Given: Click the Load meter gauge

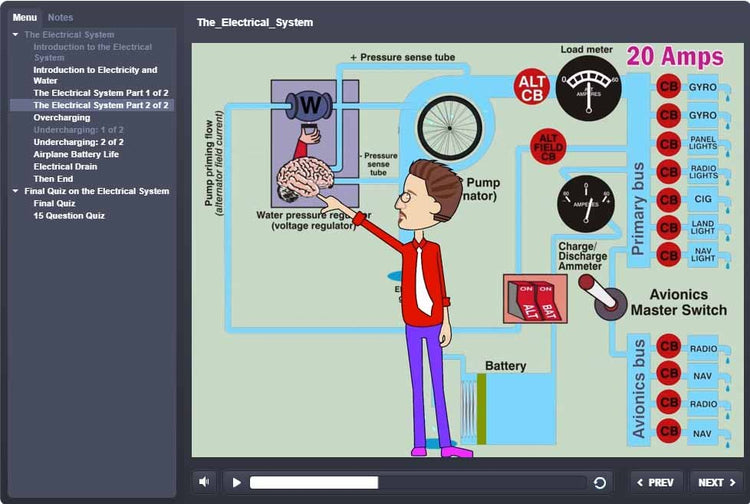Looking at the screenshot, I should click(x=587, y=88).
